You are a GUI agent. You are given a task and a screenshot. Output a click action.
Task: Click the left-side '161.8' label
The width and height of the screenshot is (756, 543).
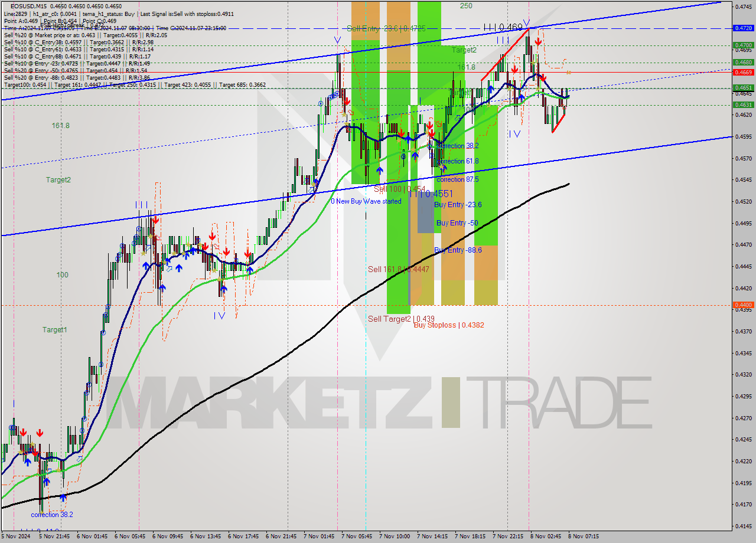pyautogui.click(x=60, y=126)
